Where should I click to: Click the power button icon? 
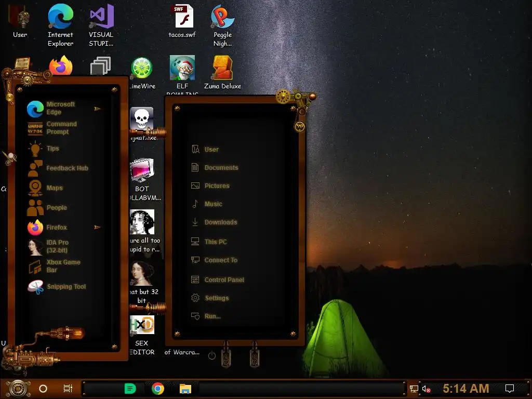pos(212,355)
